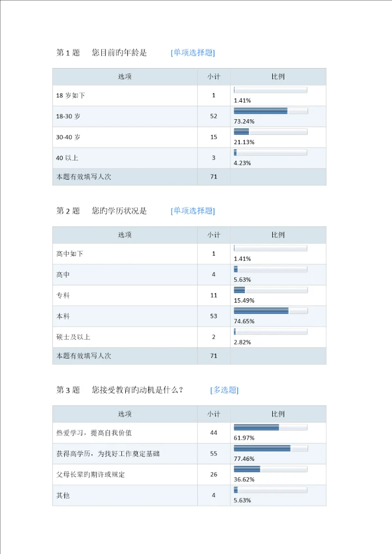Open the [多选题] link of question 3

point(224,390)
